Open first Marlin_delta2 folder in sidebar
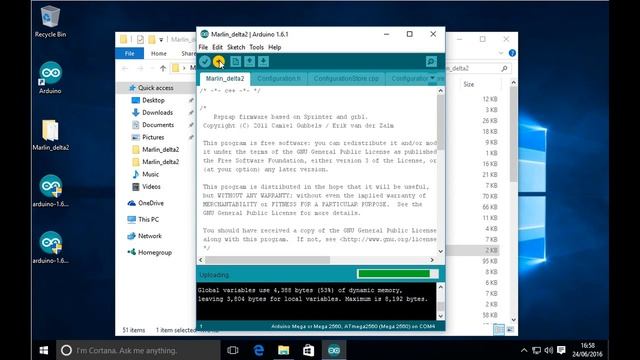 pyautogui.click(x=160, y=149)
